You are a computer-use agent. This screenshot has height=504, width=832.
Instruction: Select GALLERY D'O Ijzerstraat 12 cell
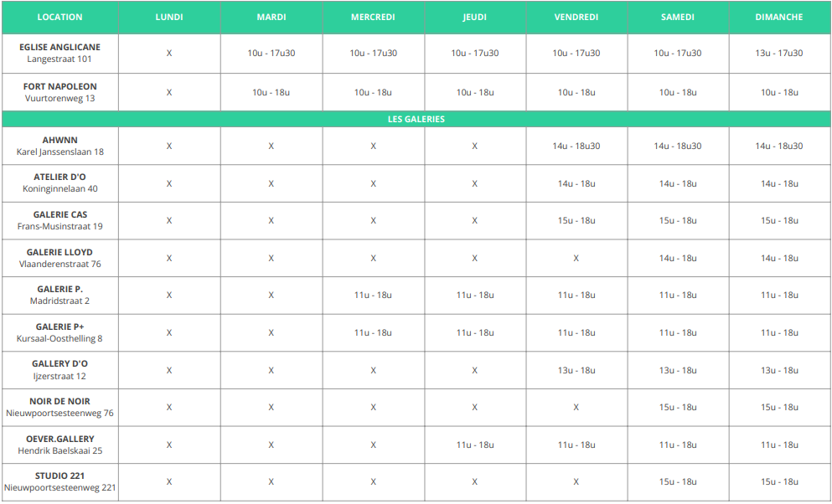(x=60, y=370)
